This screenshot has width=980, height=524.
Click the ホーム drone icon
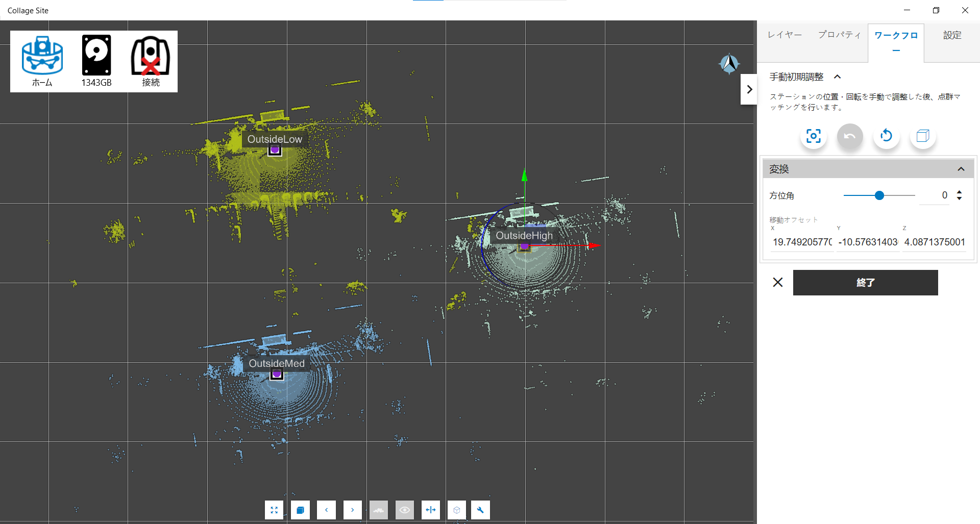click(x=42, y=56)
